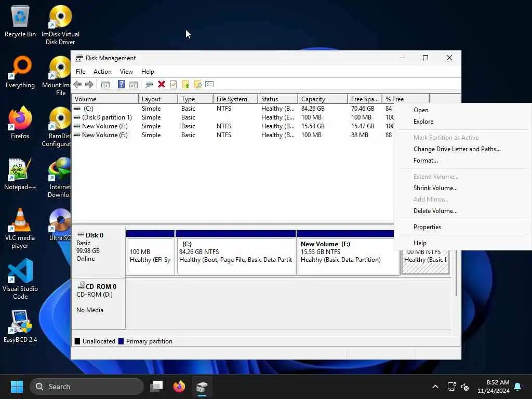The image size is (532, 399).
Task: Choose Format... from the context menu
Action: [463, 161]
